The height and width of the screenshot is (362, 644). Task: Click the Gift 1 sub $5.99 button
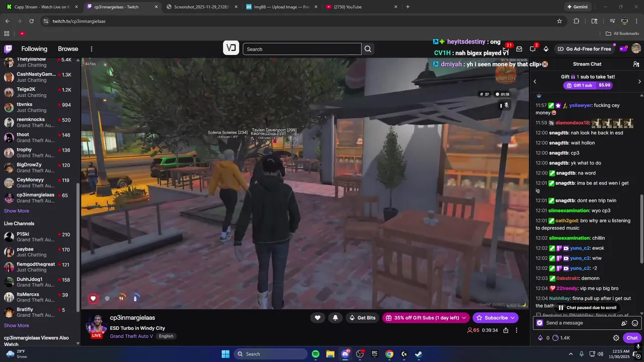(x=587, y=85)
